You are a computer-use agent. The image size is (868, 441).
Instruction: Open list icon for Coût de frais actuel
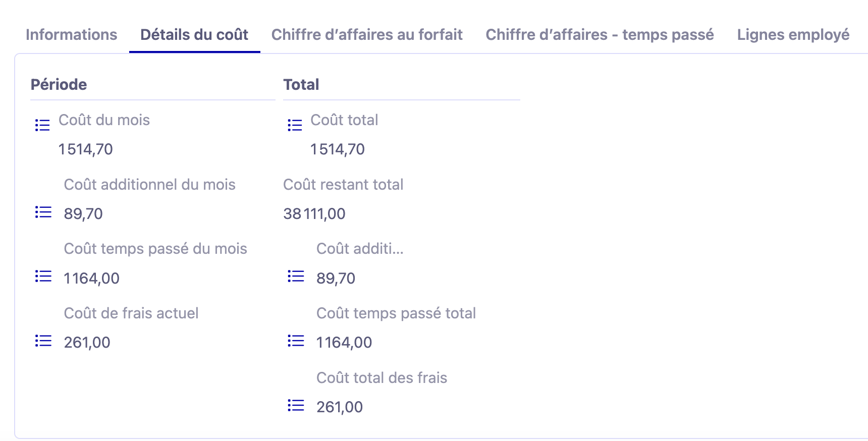(x=43, y=341)
